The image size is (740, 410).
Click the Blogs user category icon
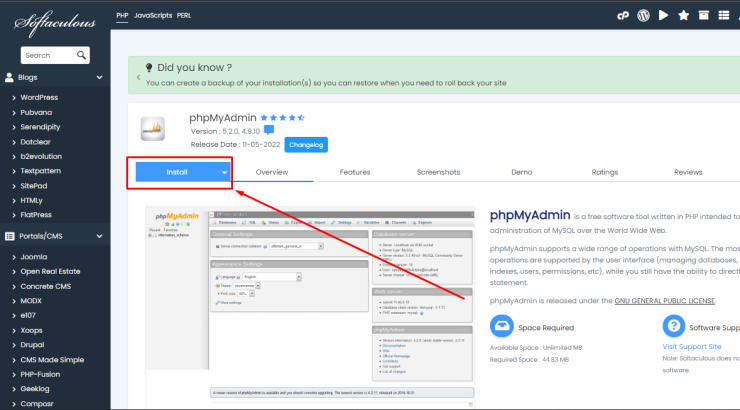(9, 77)
